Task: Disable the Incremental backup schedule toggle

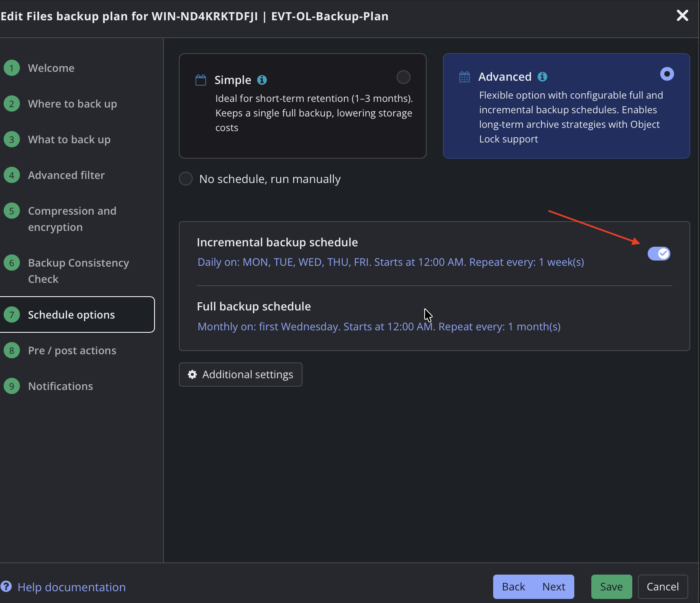Action: [x=659, y=254]
